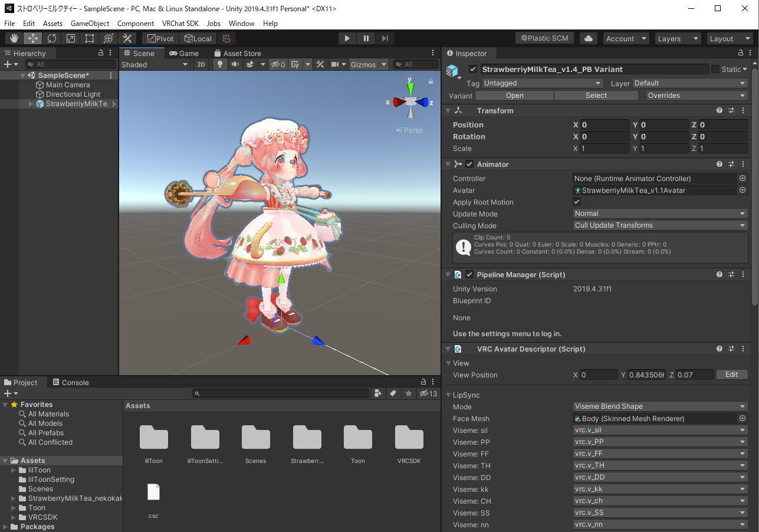Switch to the Asset Store tab
Viewport: 759px width, 532px height.
coord(236,53)
